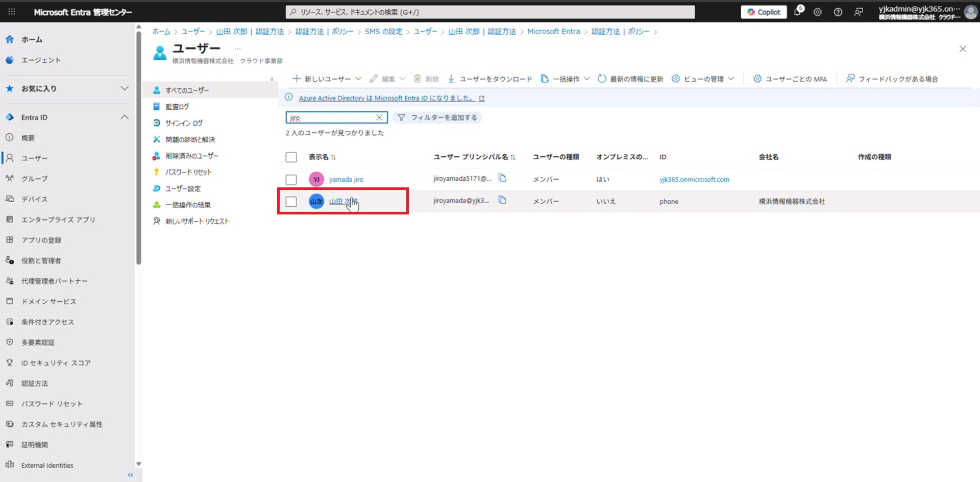Open the settings gear in header
This screenshot has height=482, width=980.
tap(818, 12)
